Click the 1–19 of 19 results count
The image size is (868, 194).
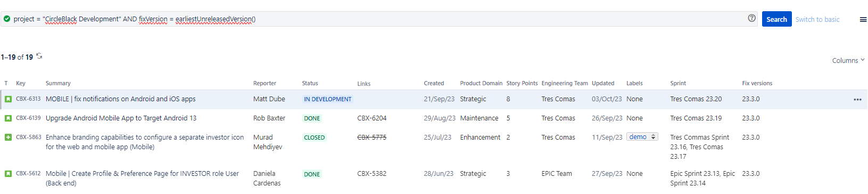(17, 57)
